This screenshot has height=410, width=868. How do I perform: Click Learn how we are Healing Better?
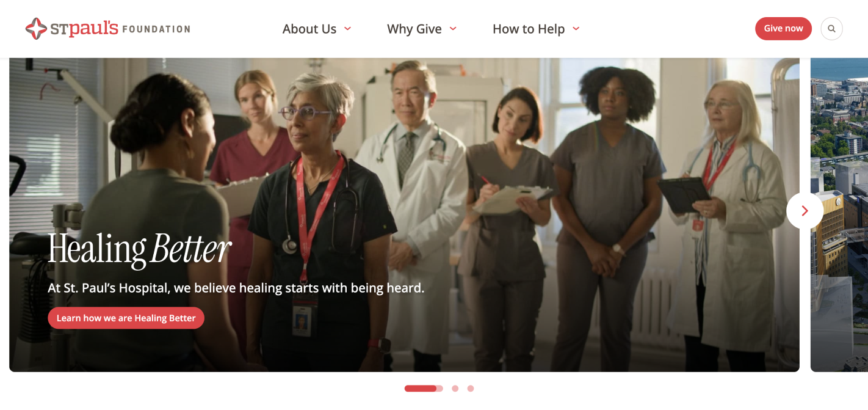(x=126, y=318)
